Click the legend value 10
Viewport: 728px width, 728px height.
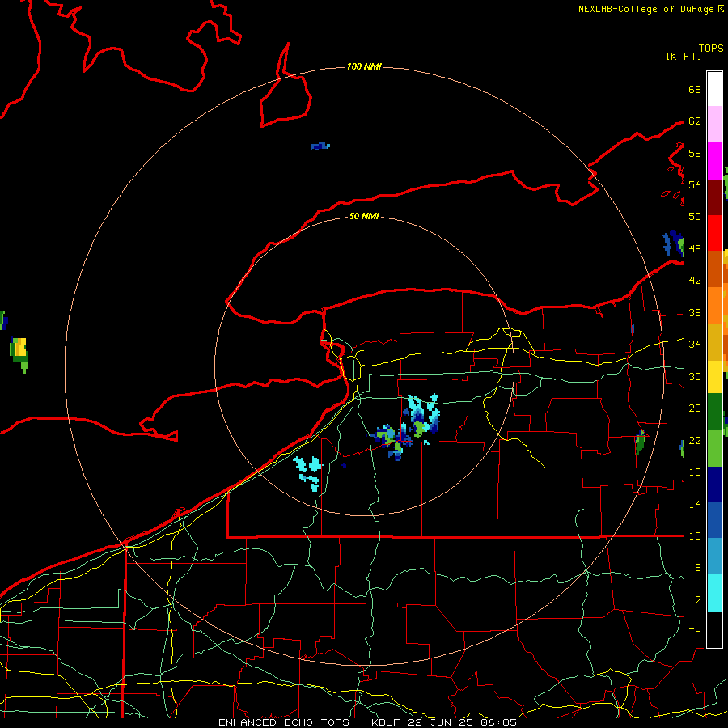click(695, 535)
